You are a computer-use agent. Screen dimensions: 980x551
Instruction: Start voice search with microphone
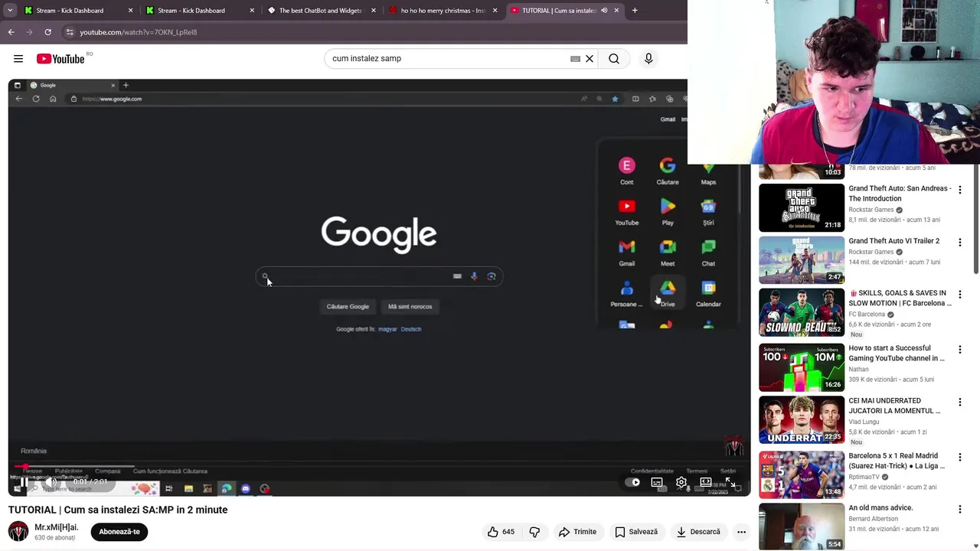coord(648,59)
